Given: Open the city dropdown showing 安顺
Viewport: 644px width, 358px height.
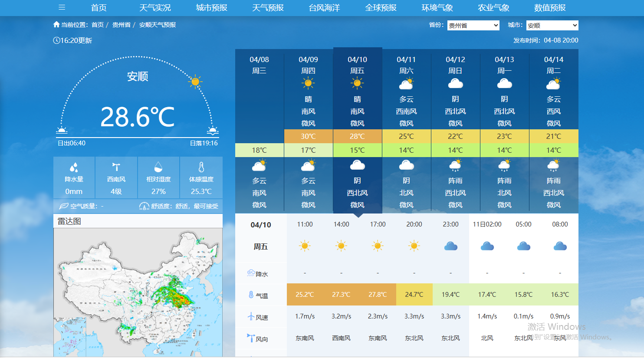Looking at the screenshot, I should coord(552,26).
